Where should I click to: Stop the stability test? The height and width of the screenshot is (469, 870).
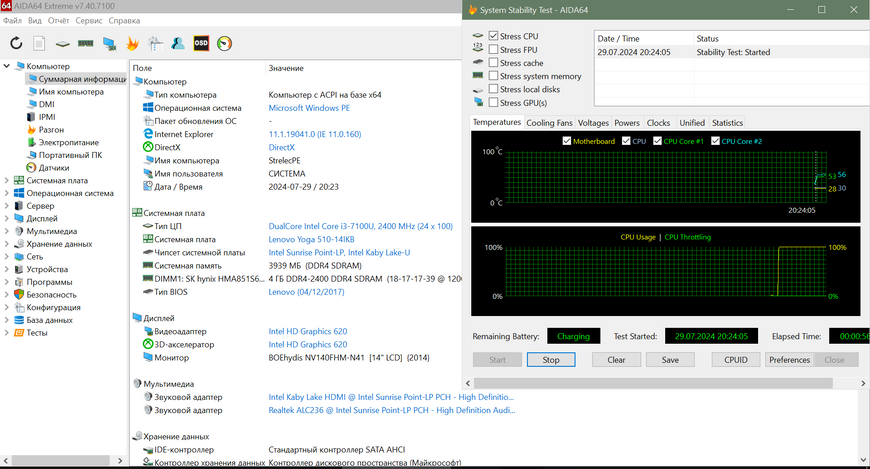point(551,360)
